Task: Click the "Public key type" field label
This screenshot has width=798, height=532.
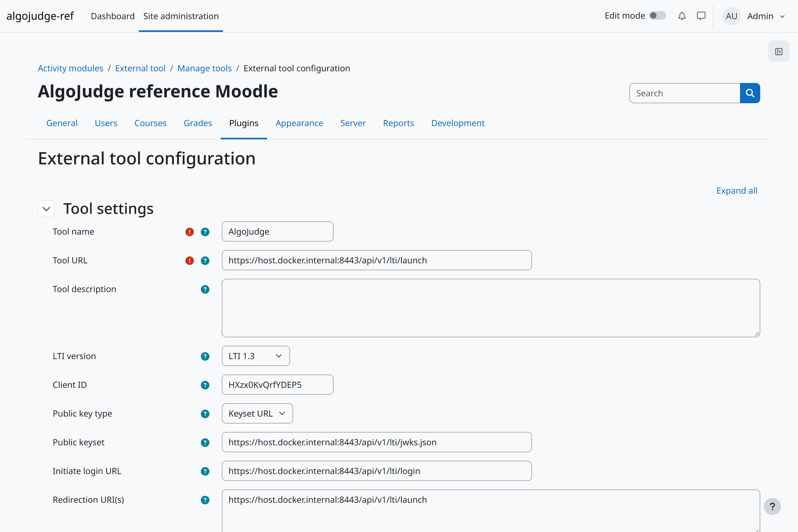Action: (x=82, y=414)
